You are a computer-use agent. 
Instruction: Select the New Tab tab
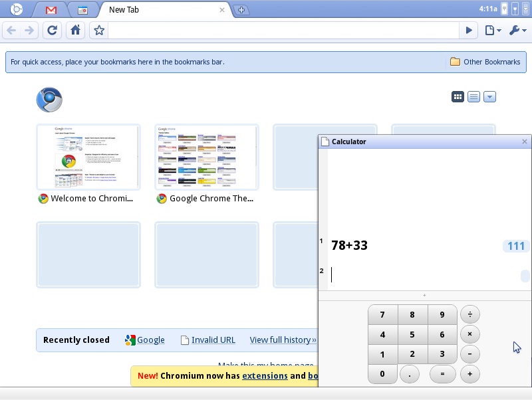(164, 10)
